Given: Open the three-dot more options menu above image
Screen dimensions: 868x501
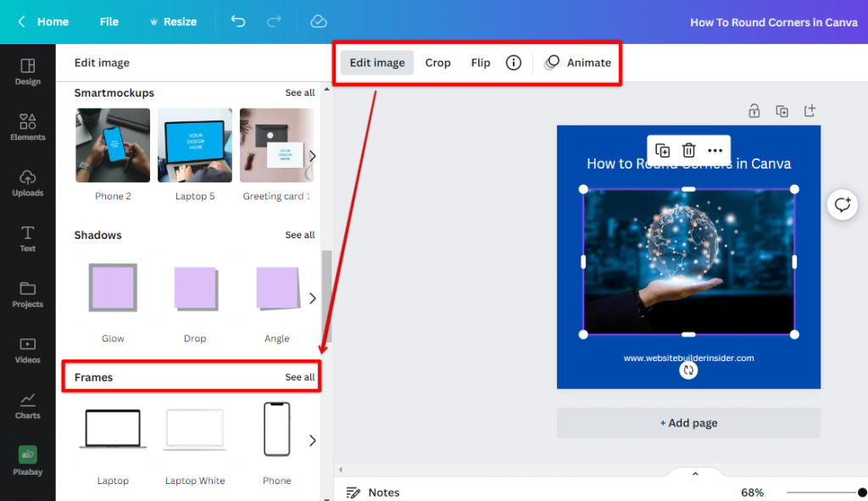Looking at the screenshot, I should [x=715, y=150].
